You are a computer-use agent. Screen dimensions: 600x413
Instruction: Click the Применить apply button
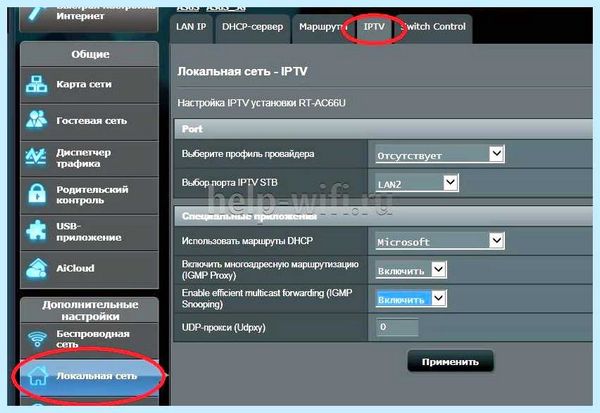450,362
